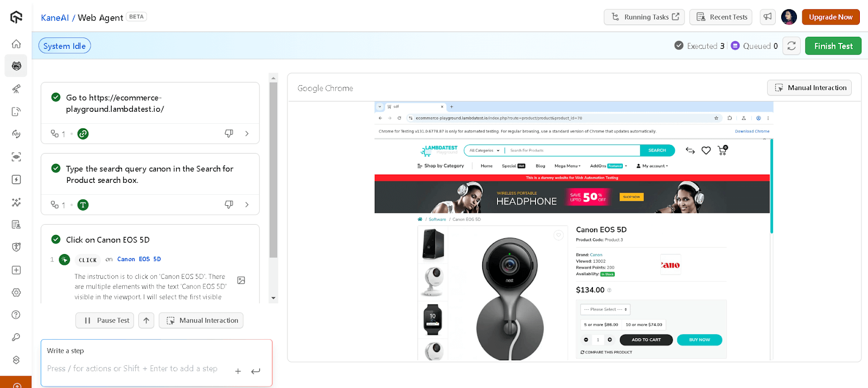Viewport: 868px width, 388px height.
Task: Open the accessibility shield icon in sidebar
Action: pos(16,247)
